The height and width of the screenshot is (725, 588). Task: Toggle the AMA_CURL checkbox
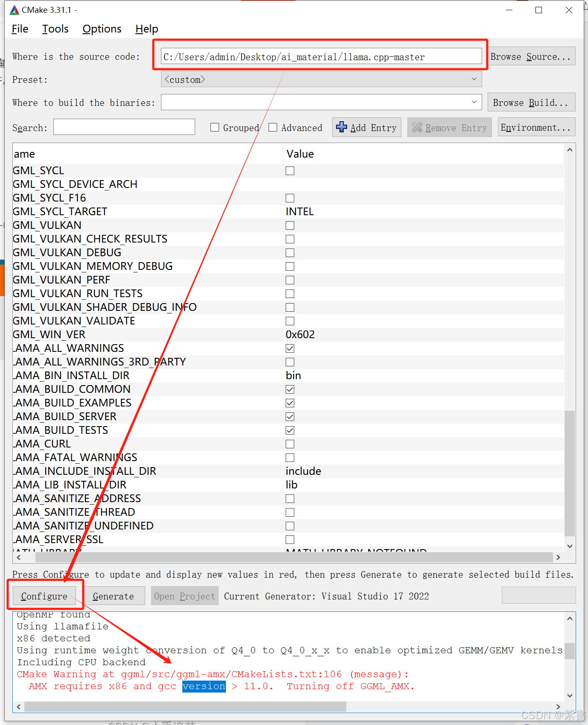point(290,444)
